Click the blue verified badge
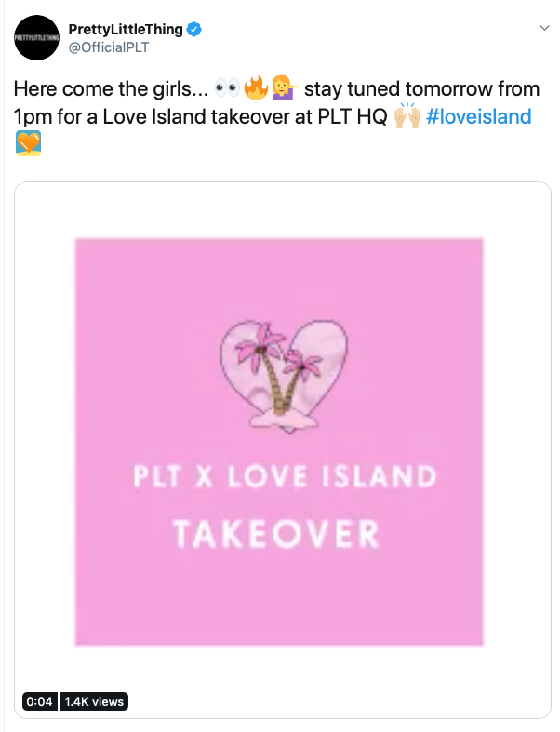 194,30
